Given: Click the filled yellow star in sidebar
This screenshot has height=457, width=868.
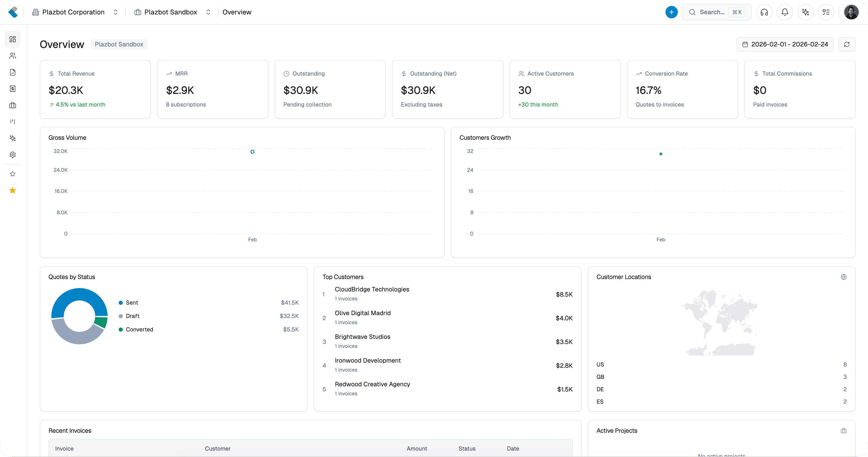Looking at the screenshot, I should click(12, 190).
